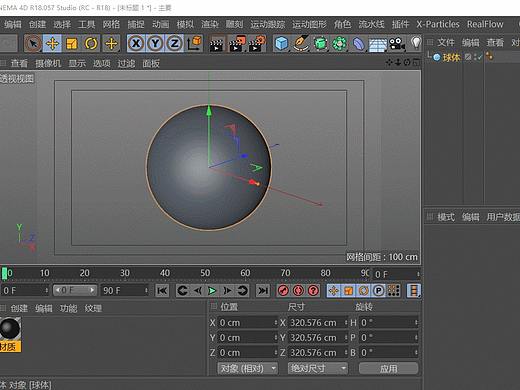Click viewport zoom navigation icon

coord(398,62)
